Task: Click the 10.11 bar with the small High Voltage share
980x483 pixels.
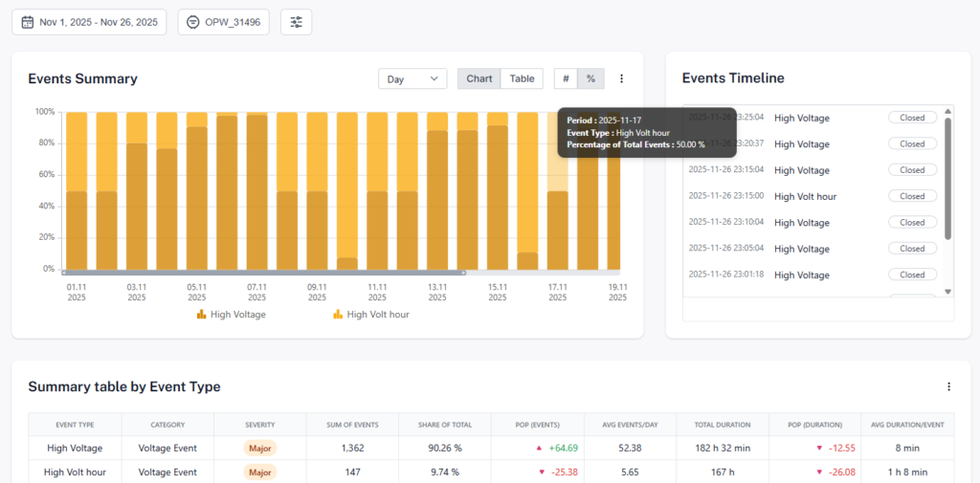Action: point(346,190)
